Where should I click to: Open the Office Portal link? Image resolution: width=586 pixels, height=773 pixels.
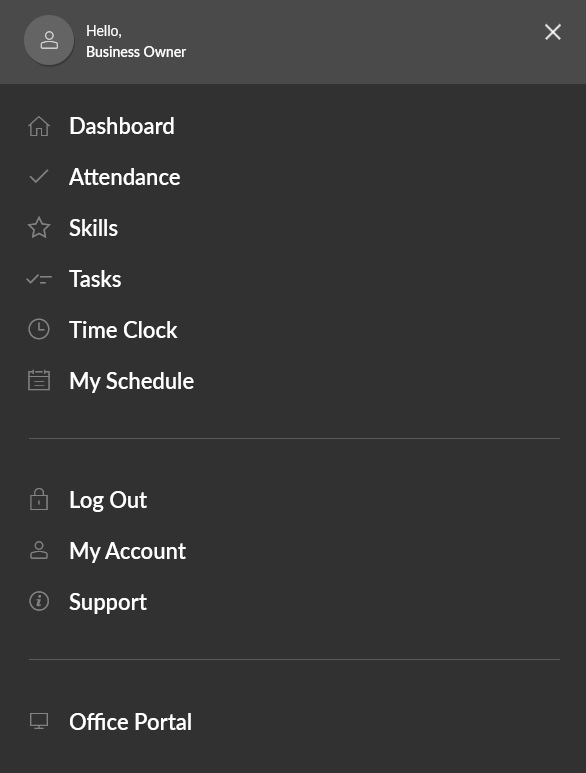pos(131,722)
